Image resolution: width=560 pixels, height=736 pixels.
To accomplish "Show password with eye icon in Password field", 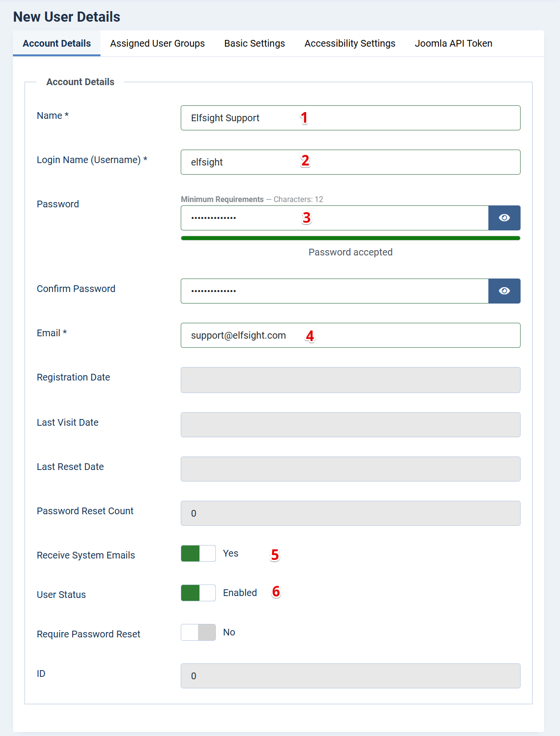I will 504,218.
